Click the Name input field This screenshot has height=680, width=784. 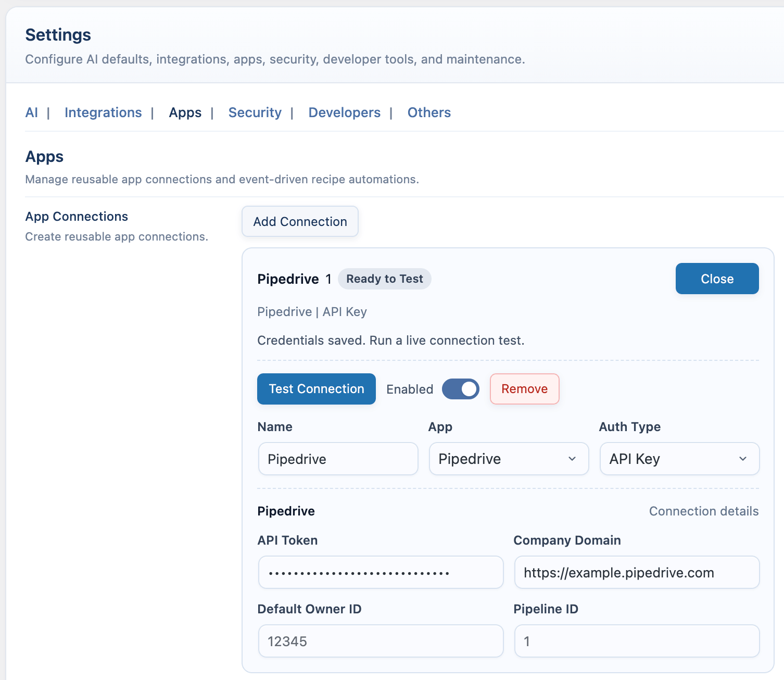(x=338, y=459)
